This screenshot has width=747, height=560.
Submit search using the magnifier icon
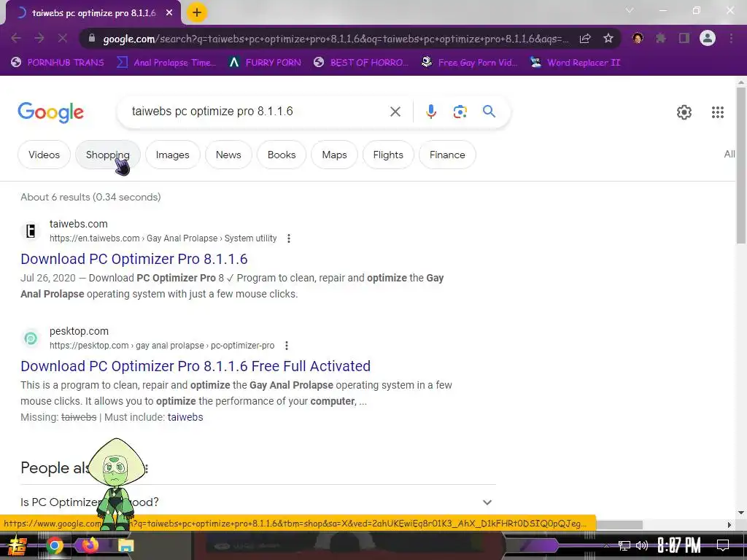(x=489, y=112)
